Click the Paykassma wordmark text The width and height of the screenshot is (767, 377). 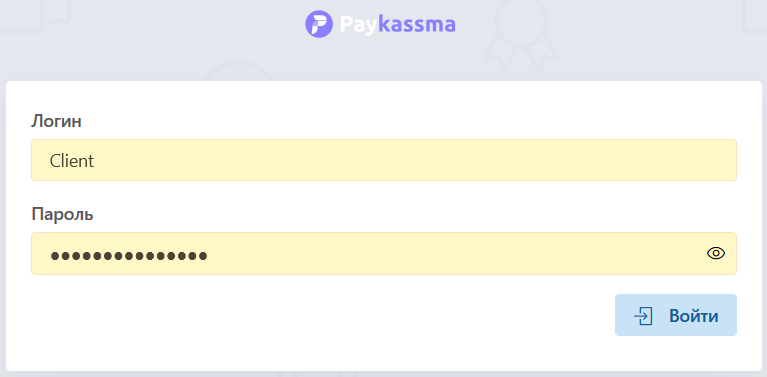[x=397, y=24]
